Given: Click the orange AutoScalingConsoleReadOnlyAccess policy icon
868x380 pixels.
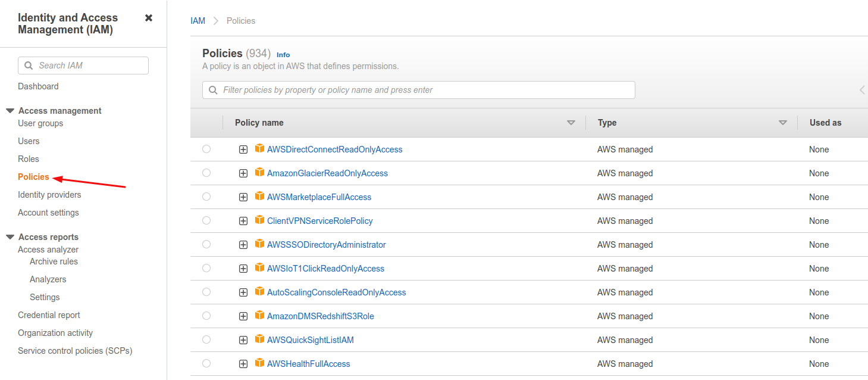Looking at the screenshot, I should [x=259, y=291].
